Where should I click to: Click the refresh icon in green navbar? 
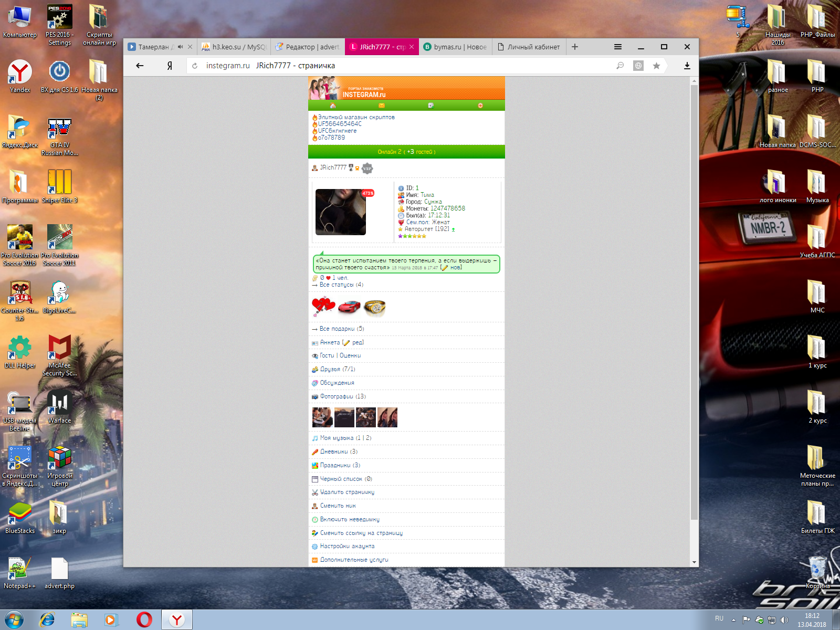click(x=480, y=106)
